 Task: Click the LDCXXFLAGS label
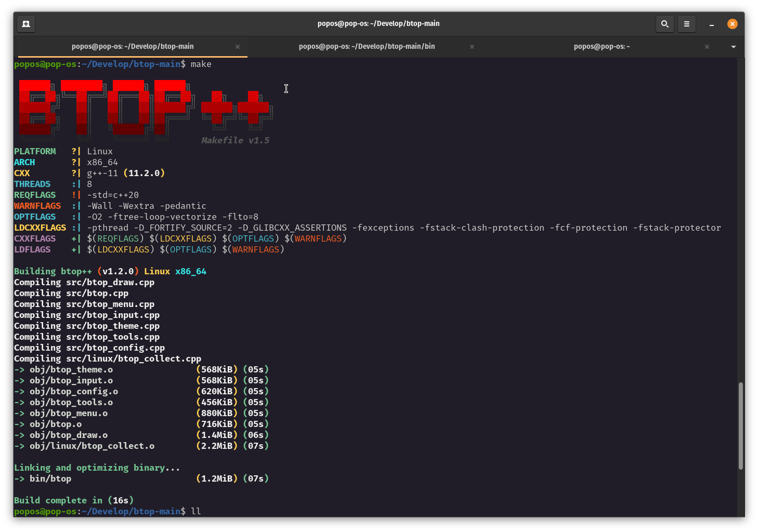click(40, 228)
